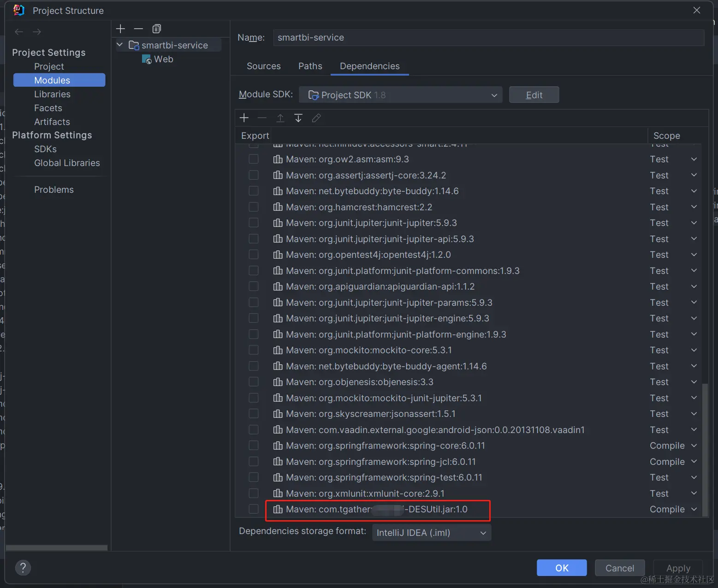Click library icon for xmlunit-core:2.9.1

point(278,493)
